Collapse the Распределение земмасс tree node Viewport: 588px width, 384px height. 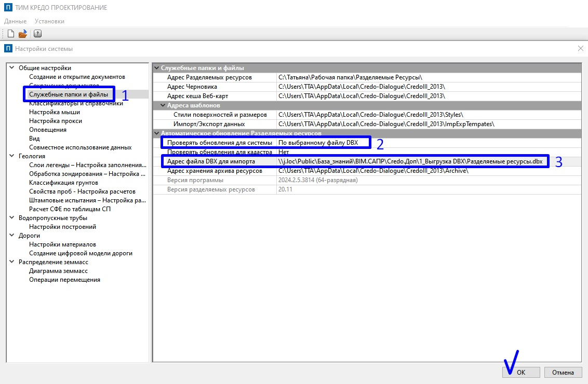[x=12, y=262]
